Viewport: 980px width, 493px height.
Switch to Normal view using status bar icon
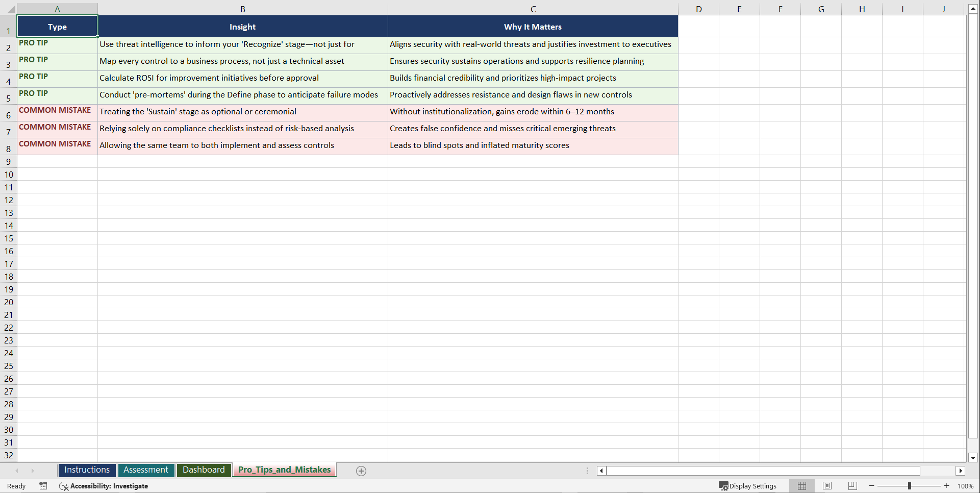pos(801,486)
